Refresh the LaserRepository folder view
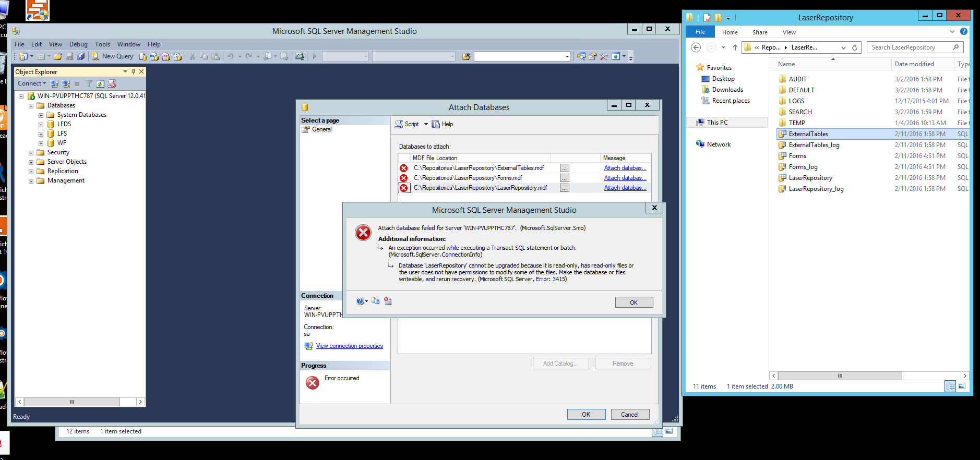The width and height of the screenshot is (980, 460). pyautogui.click(x=855, y=47)
